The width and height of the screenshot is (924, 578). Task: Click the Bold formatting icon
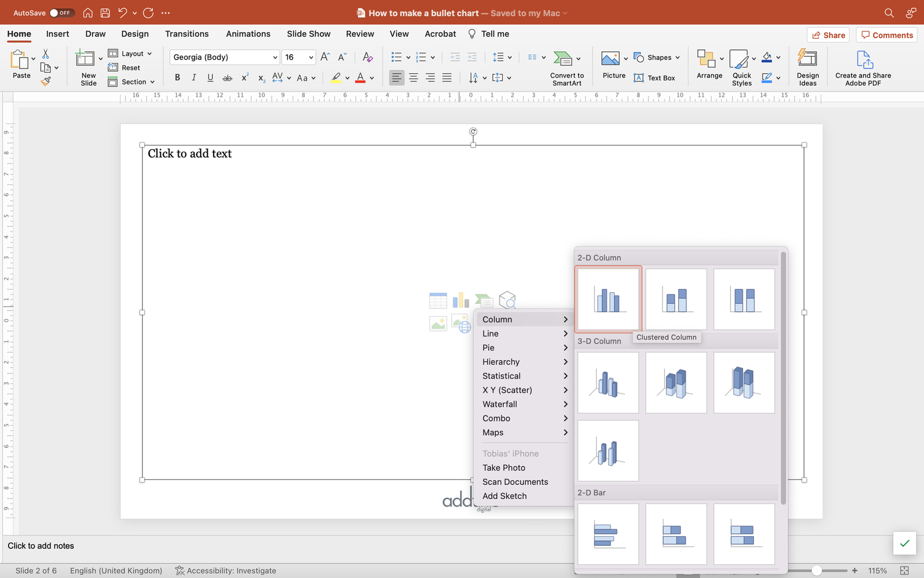pyautogui.click(x=177, y=78)
